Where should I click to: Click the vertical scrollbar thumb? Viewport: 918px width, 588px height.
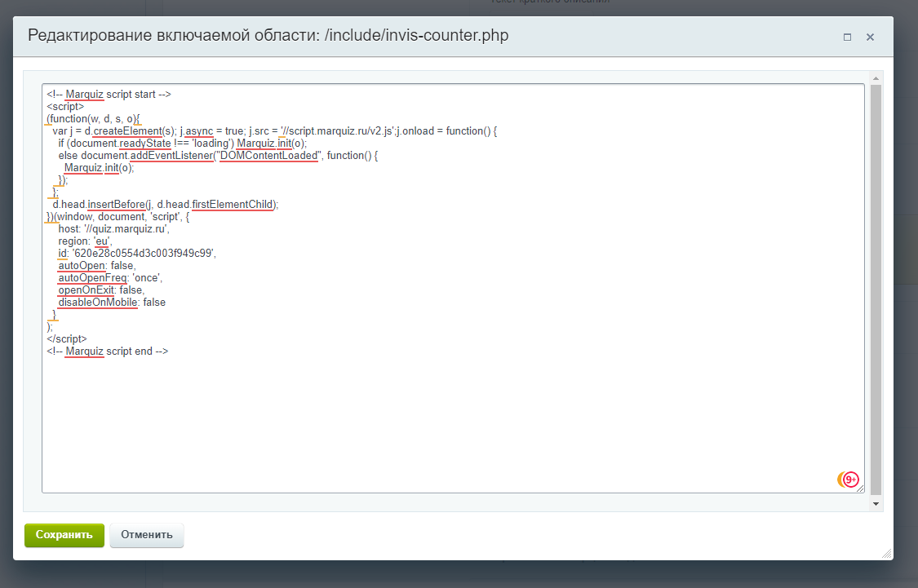point(876,290)
